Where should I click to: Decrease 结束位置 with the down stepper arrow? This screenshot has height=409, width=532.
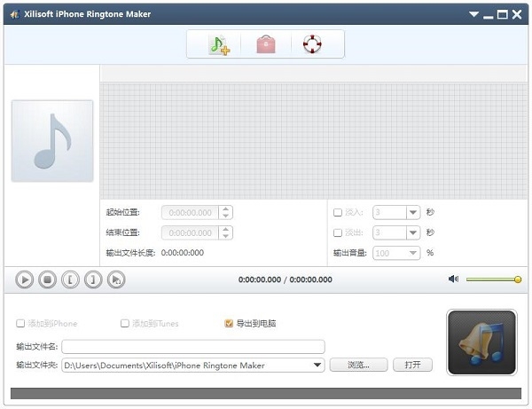click(x=225, y=236)
